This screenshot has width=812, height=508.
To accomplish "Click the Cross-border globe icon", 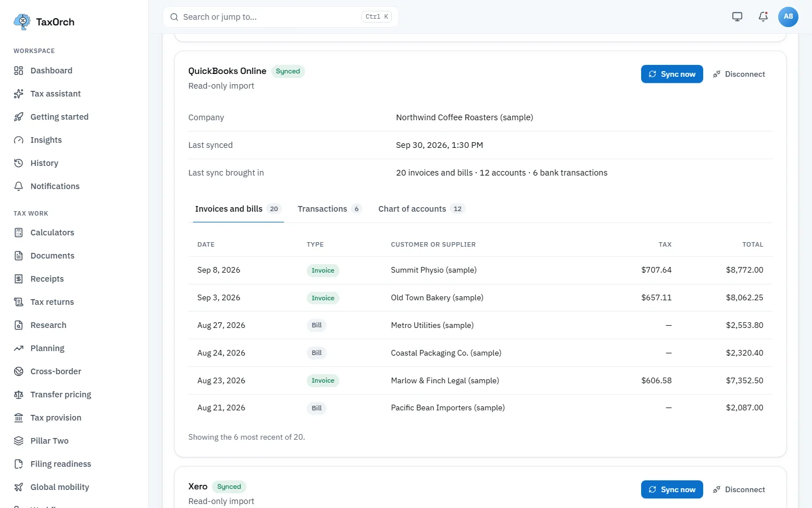I will [x=19, y=371].
